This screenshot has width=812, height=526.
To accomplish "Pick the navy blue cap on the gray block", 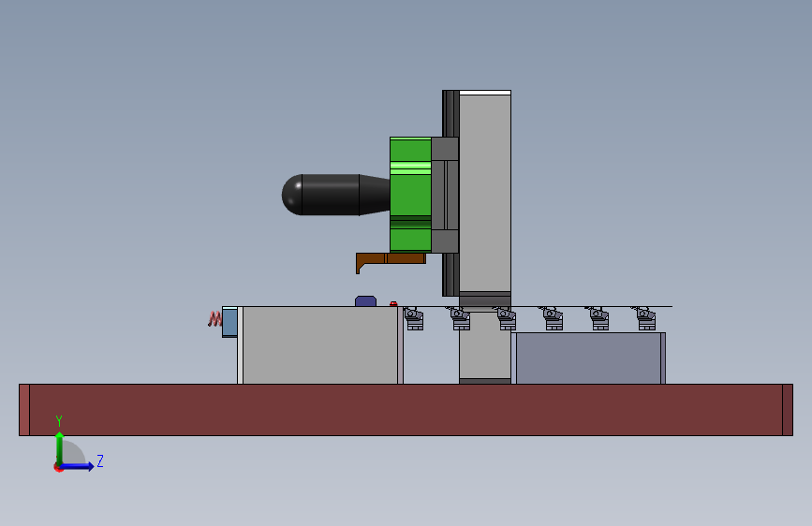I will click(x=365, y=300).
